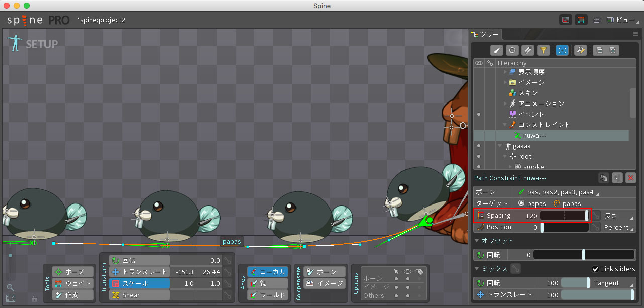Toggle the center-on-selection tree button
Viewport: 644px width, 308px height.
(562, 50)
